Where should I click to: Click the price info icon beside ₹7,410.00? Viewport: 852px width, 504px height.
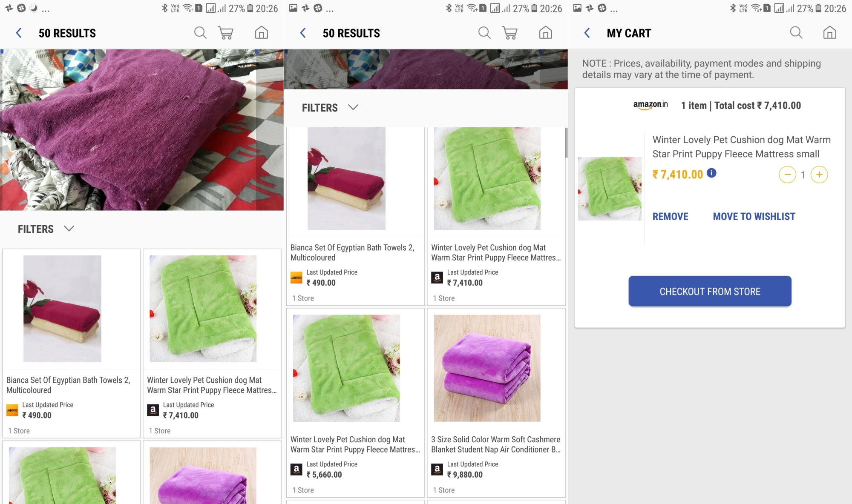[x=711, y=173]
